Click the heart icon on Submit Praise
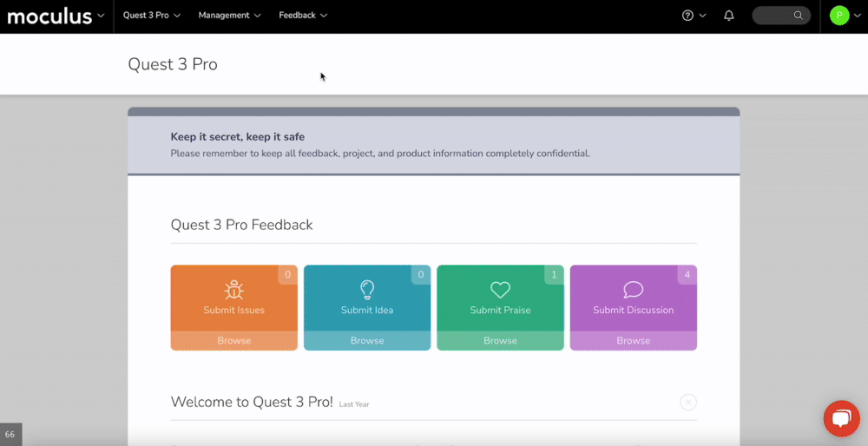 (500, 290)
